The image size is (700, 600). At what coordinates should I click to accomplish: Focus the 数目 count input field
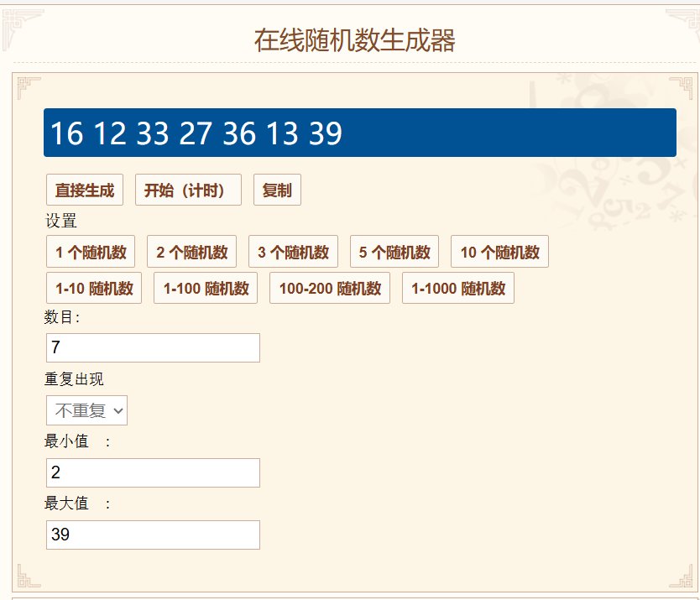(153, 347)
